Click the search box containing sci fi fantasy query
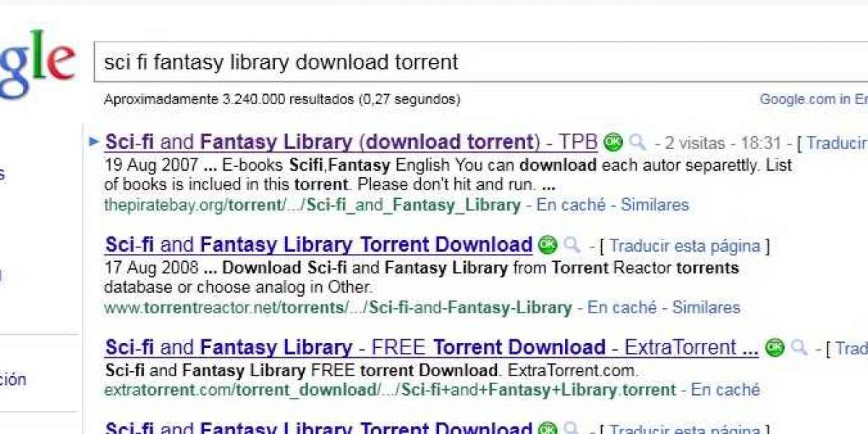This screenshot has width=868, height=434. coord(481,62)
